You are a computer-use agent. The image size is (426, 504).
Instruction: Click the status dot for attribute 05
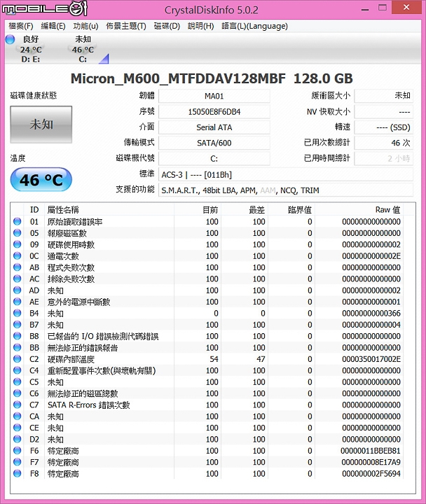pos(18,232)
